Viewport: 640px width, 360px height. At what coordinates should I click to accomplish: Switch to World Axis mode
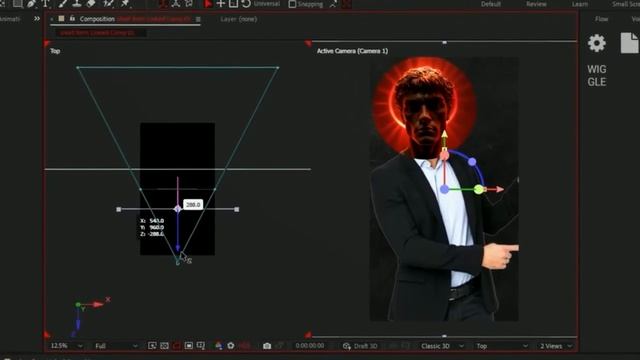tap(176, 4)
